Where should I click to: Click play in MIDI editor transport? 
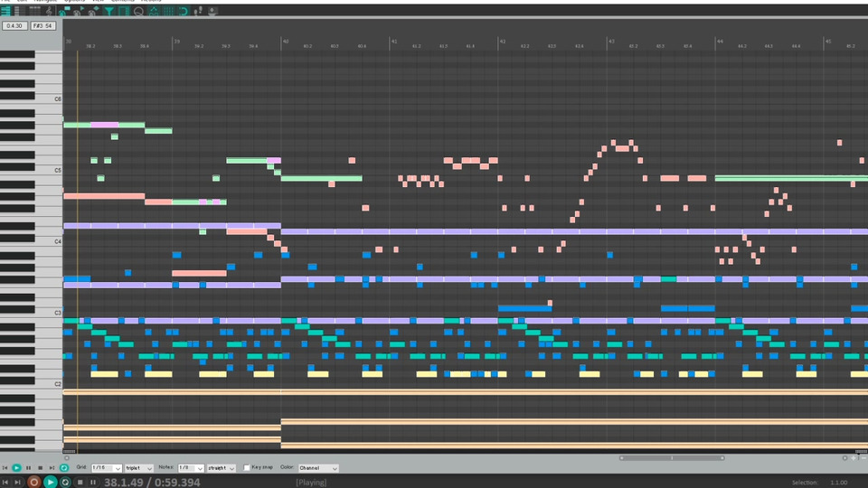pos(16,468)
